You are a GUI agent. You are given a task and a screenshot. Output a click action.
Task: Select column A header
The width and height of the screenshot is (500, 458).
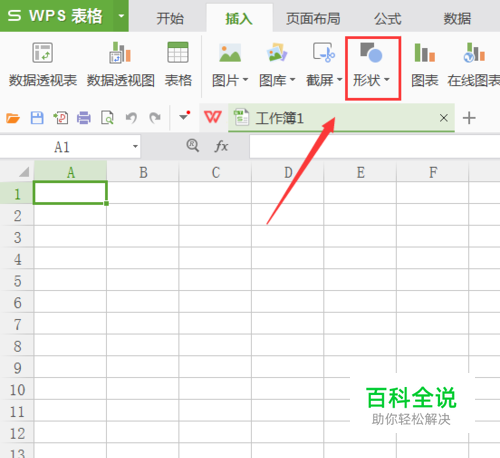click(70, 172)
